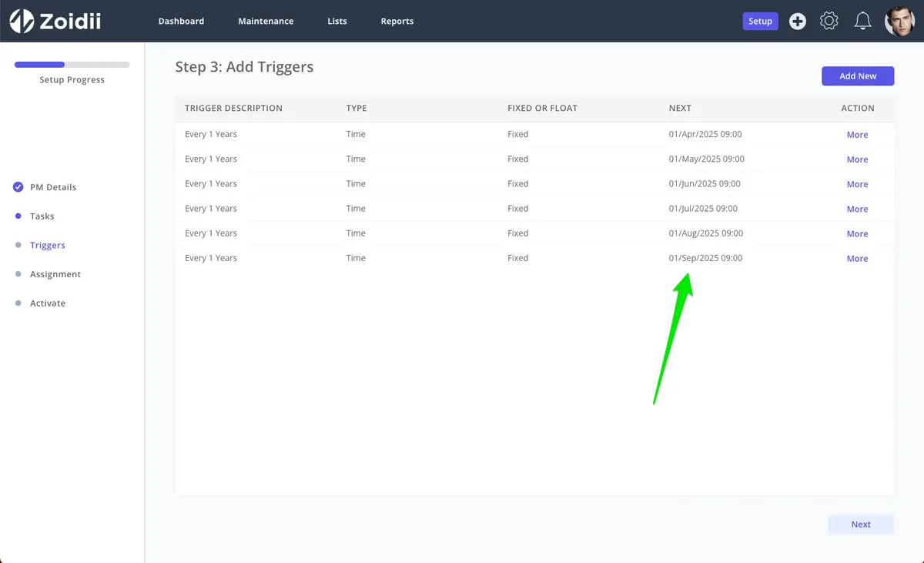The height and width of the screenshot is (563, 924).
Task: Click the Next button
Action: click(861, 524)
